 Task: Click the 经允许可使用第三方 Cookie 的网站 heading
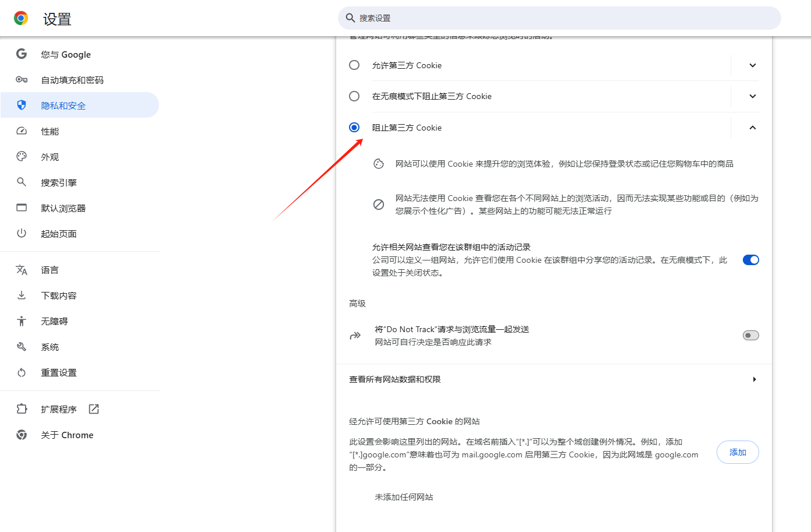(x=414, y=421)
